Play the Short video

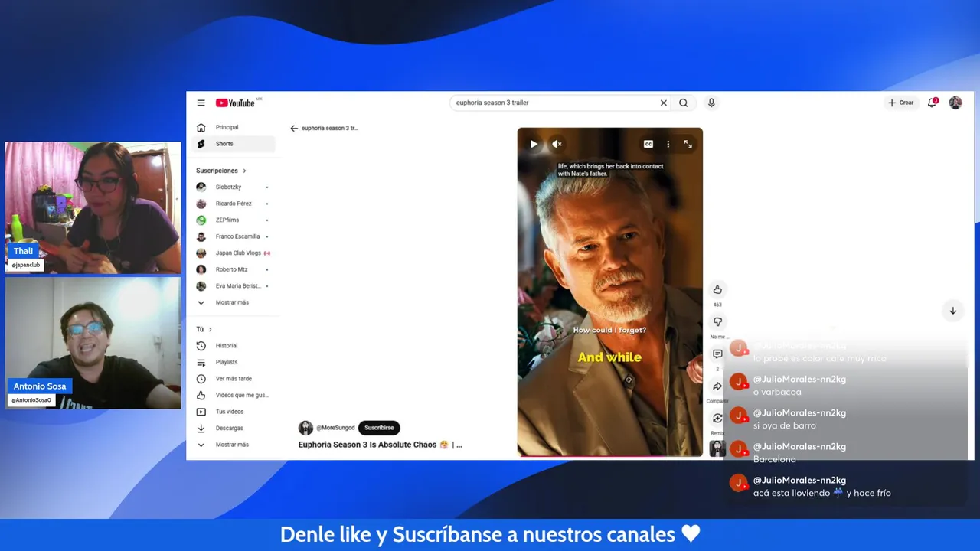pos(534,144)
